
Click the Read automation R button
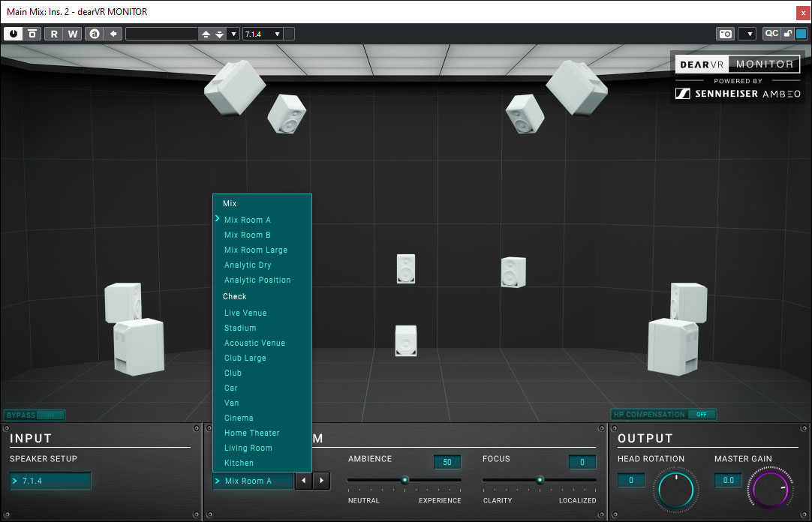pyautogui.click(x=54, y=34)
